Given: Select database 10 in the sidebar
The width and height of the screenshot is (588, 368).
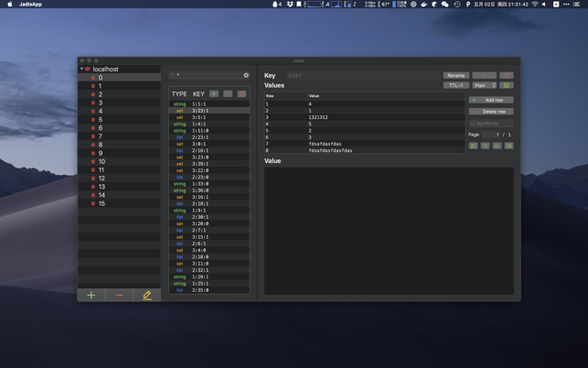Looking at the screenshot, I should pos(119,161).
